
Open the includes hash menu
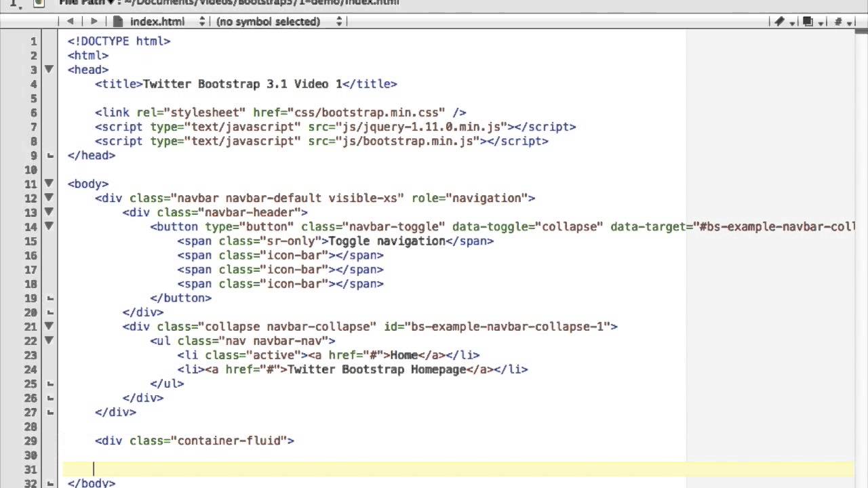pos(842,22)
